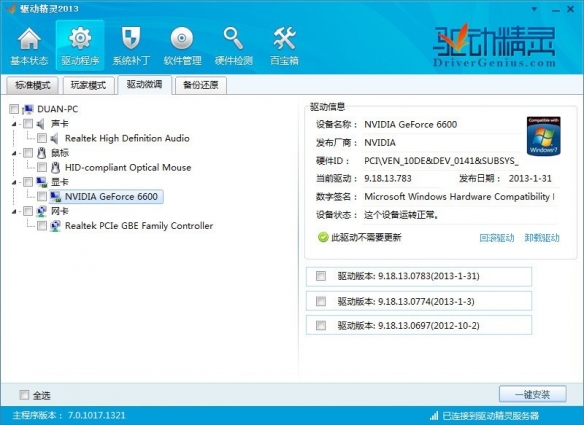The height and width of the screenshot is (425, 584).
Task: Select the Realtek High Definition Audio row
Action: click(127, 139)
